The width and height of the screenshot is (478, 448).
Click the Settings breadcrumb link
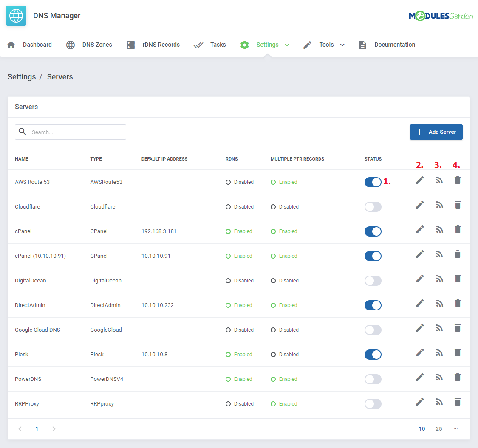tap(22, 77)
